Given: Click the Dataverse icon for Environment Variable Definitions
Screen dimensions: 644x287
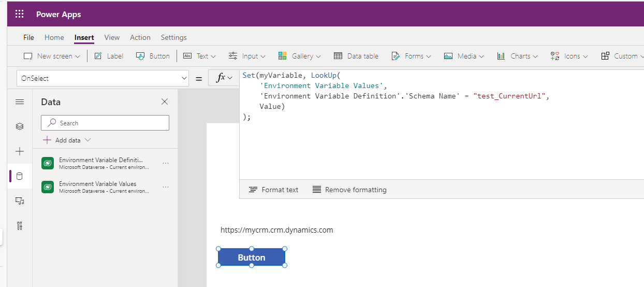Looking at the screenshot, I should click(48, 163).
